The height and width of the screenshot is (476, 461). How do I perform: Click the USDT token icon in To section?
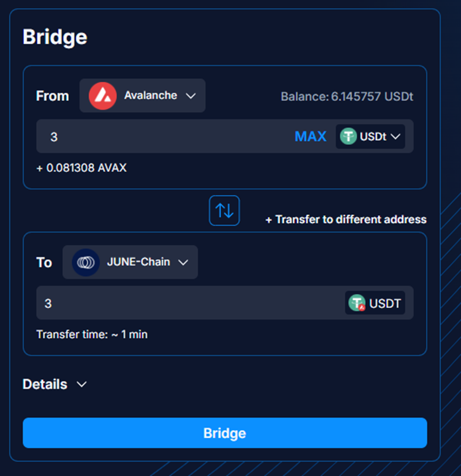[357, 303]
